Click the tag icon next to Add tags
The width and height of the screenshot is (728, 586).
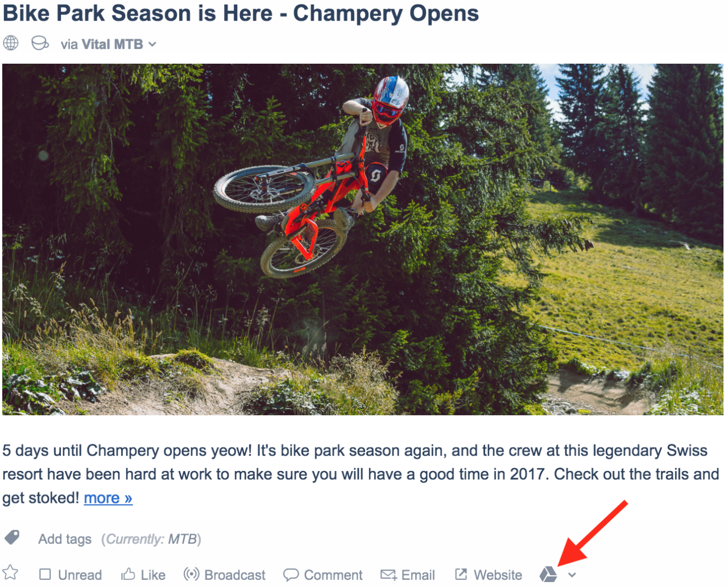[12, 537]
